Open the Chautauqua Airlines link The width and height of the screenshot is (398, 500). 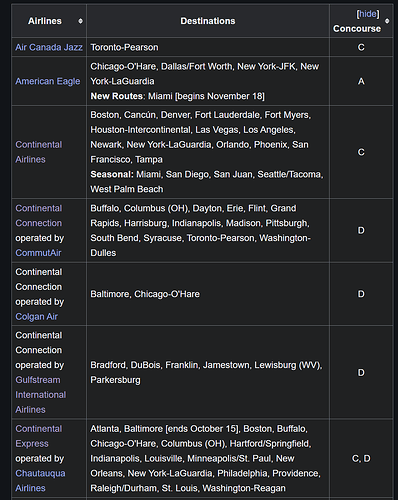point(40,481)
